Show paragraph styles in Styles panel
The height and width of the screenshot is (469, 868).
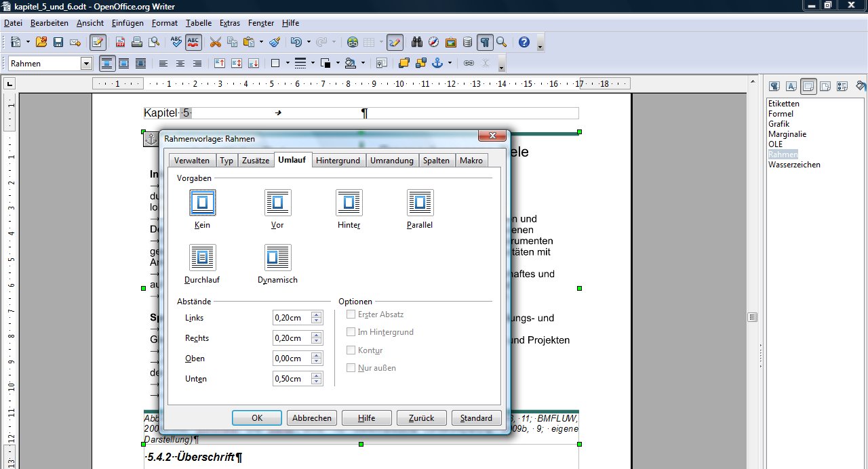point(774,86)
